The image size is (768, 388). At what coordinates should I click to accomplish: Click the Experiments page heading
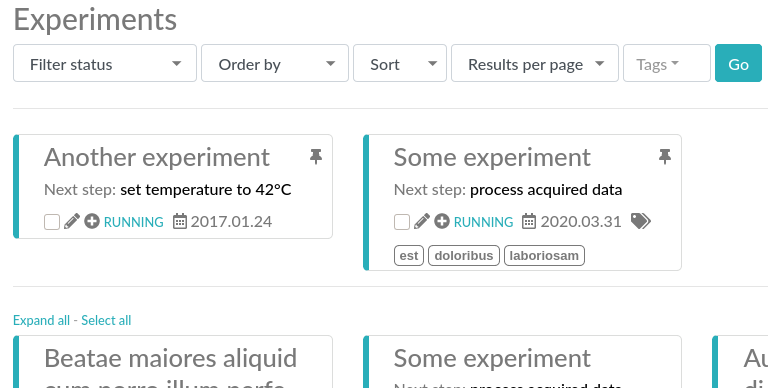(x=95, y=20)
